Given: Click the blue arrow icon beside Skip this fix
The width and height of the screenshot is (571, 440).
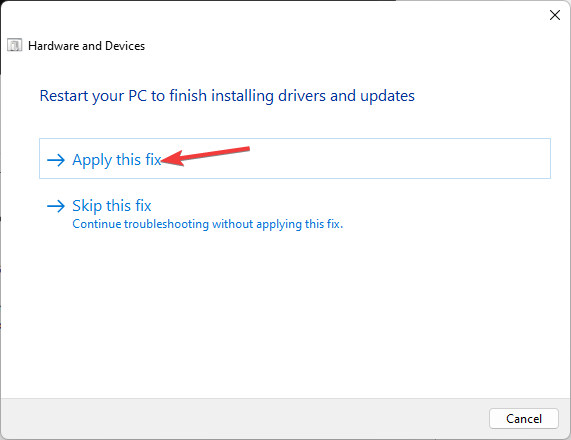Looking at the screenshot, I should tap(56, 206).
